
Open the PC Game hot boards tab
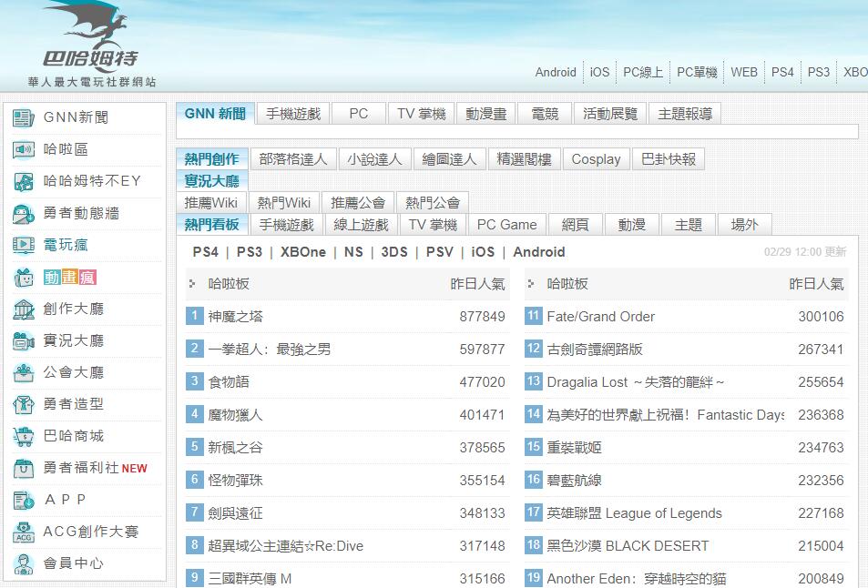[507, 225]
